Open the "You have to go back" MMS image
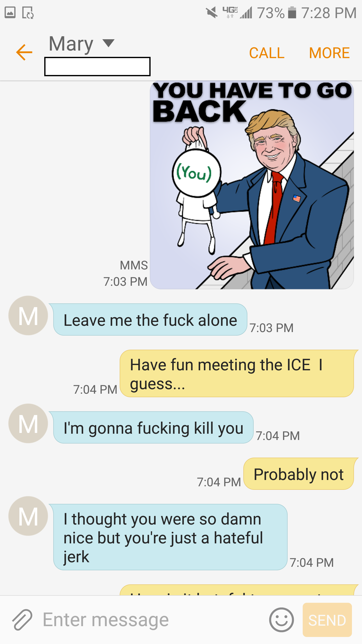The image size is (362, 644). point(252,185)
